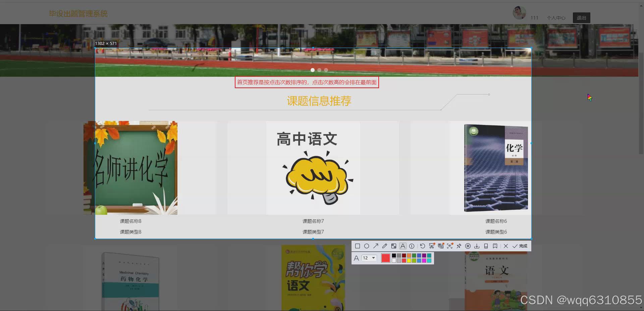The height and width of the screenshot is (311, 644).
Task: Pick the orange color swatch
Action: (x=409, y=255)
